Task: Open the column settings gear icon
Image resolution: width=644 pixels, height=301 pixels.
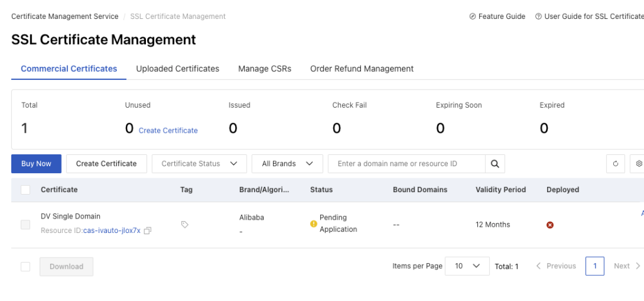Action: (x=638, y=164)
